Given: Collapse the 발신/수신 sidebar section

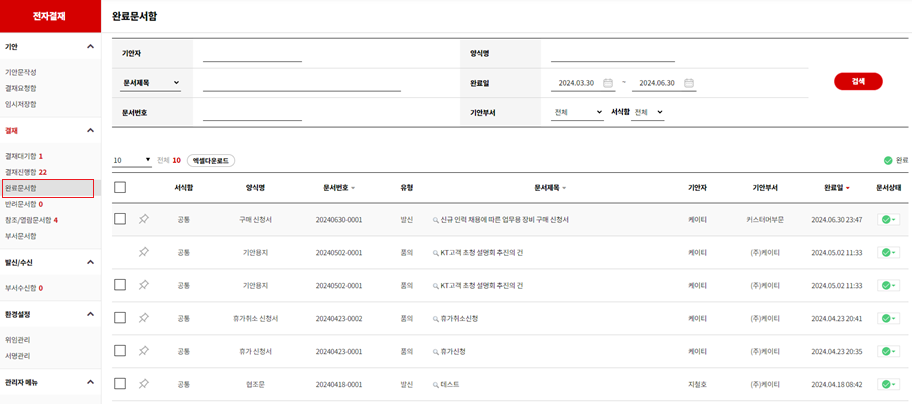Looking at the screenshot, I should click(90, 262).
